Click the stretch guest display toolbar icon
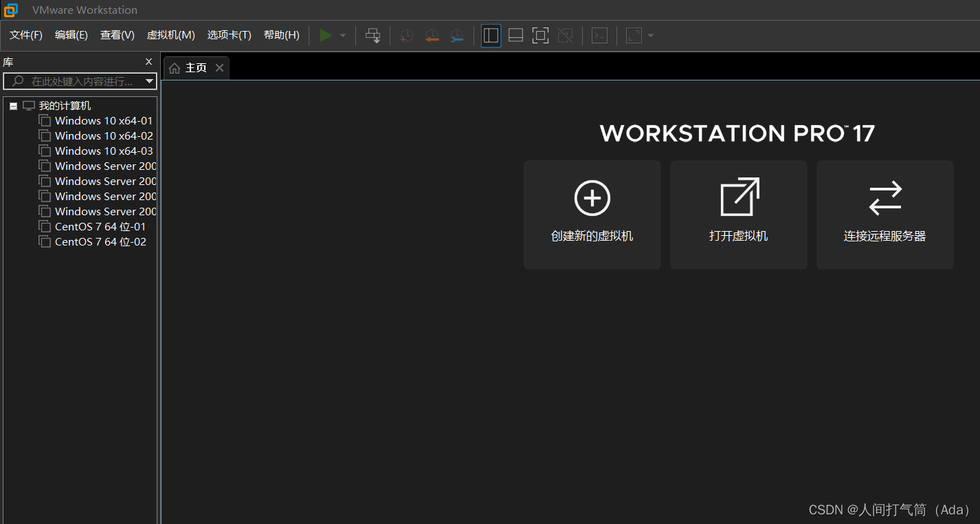This screenshot has width=980, height=524. (634, 36)
